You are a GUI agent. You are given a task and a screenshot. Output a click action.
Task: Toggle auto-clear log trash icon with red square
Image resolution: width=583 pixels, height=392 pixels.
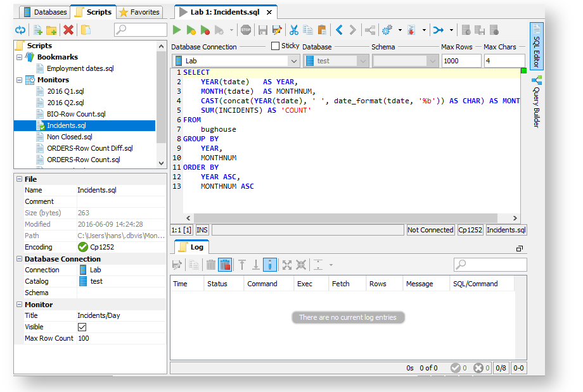pyautogui.click(x=225, y=265)
